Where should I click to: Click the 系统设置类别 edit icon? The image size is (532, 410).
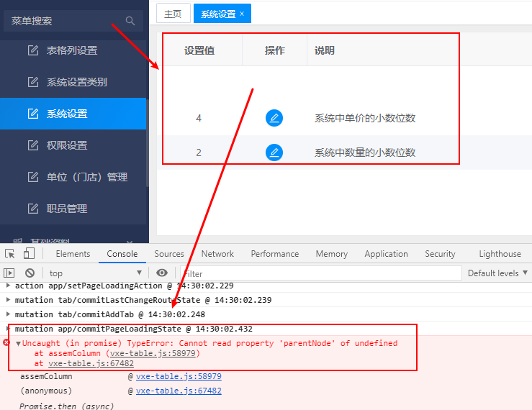coord(33,82)
